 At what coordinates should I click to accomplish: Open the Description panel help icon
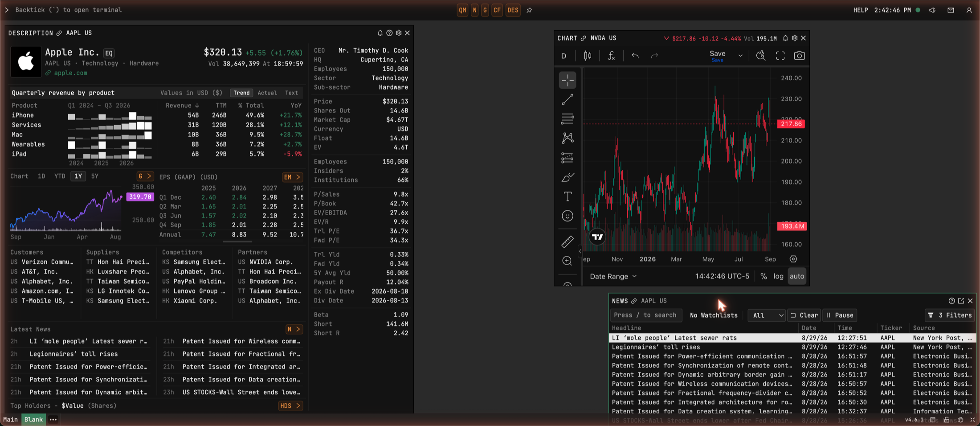pyautogui.click(x=389, y=33)
